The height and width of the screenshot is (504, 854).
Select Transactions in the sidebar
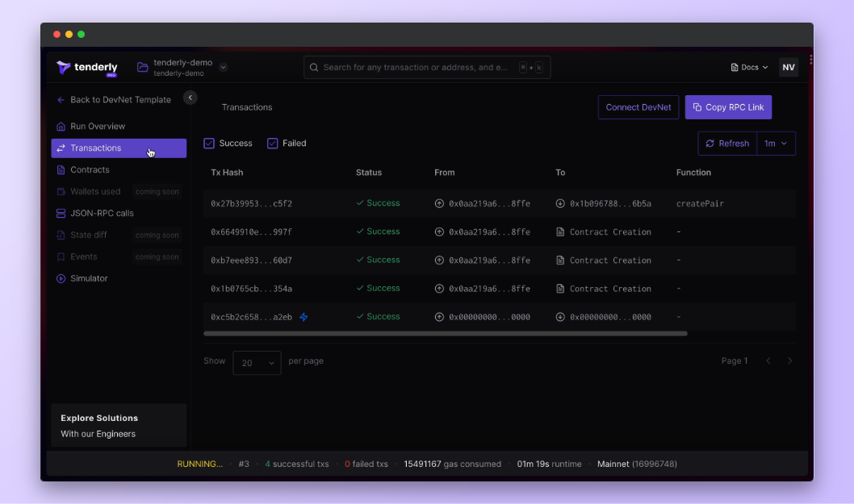point(118,148)
